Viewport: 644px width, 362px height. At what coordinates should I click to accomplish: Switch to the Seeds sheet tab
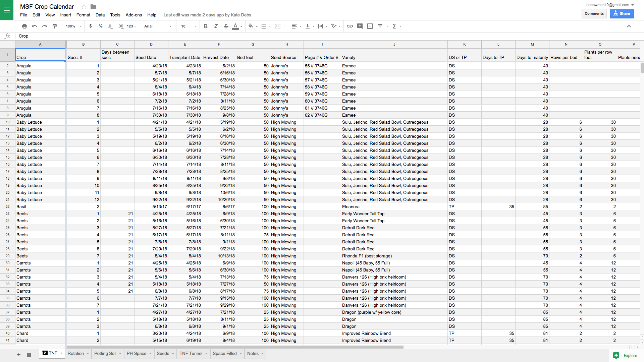tap(163, 354)
